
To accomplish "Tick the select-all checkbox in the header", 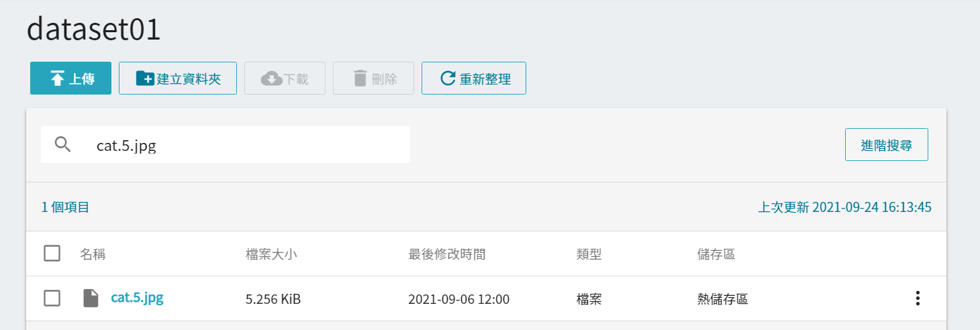I will coord(52,254).
